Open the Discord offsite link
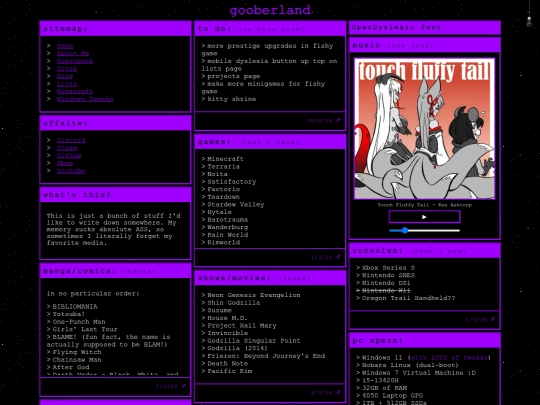 coord(71,140)
